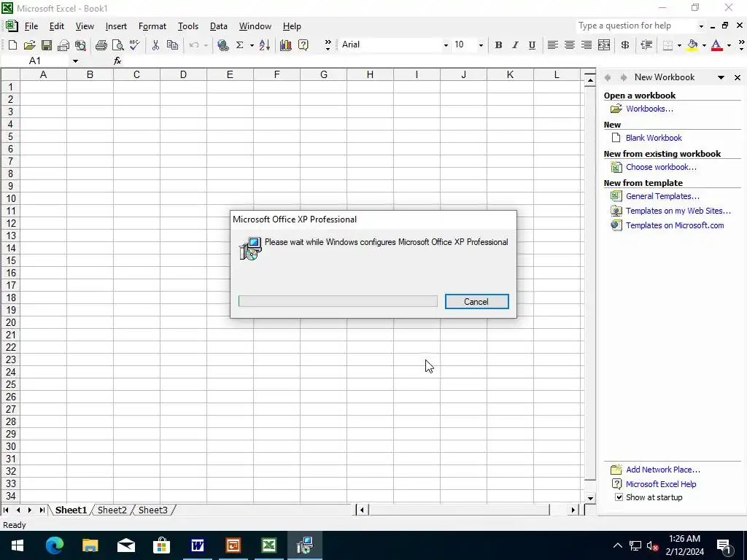This screenshot has width=747, height=560.
Task: Open Microsoft Edge from the taskbar
Action: pos(55,545)
